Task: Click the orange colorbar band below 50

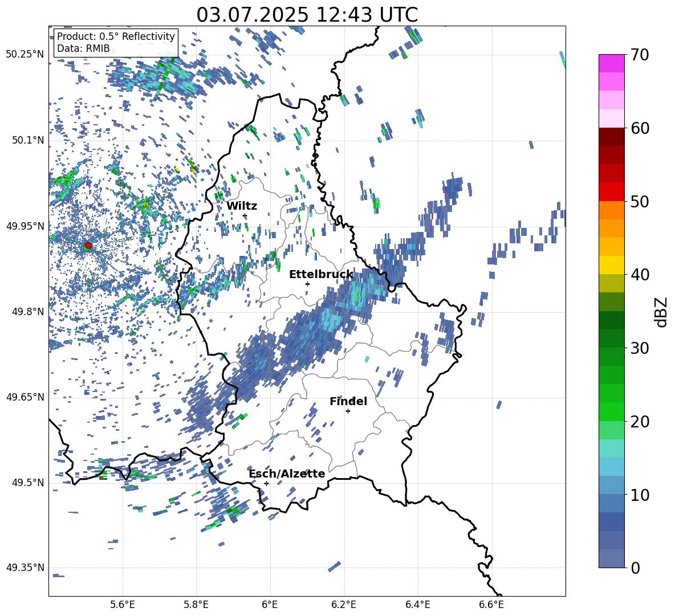Action: (x=611, y=210)
